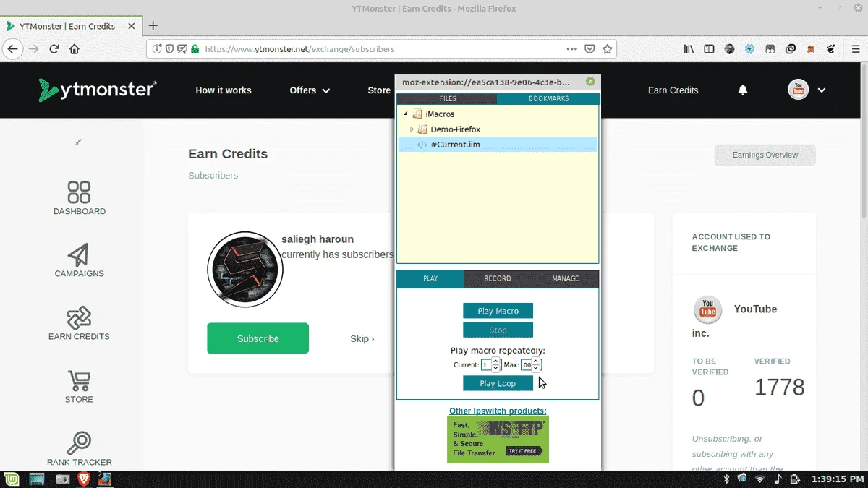
Task: Open notifications bell icon
Action: point(743,90)
